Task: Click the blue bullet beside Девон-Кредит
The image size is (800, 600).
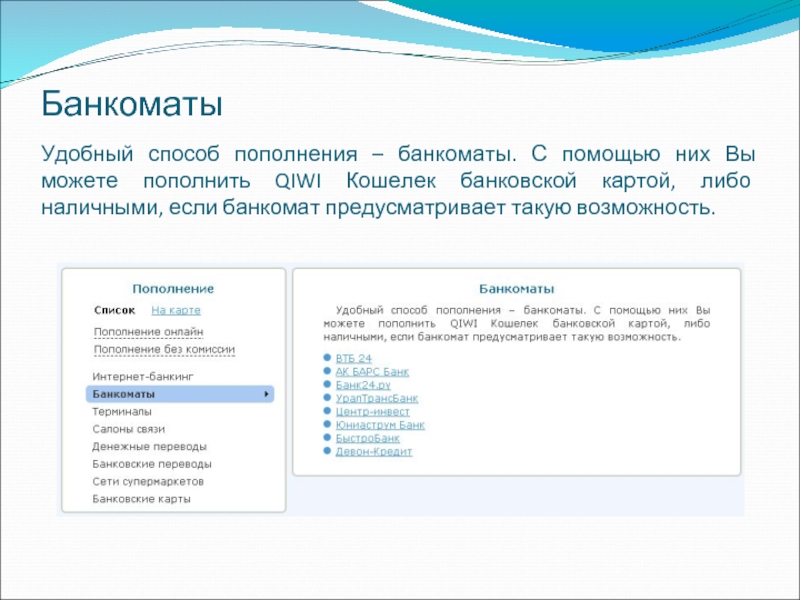Action: pyautogui.click(x=327, y=451)
